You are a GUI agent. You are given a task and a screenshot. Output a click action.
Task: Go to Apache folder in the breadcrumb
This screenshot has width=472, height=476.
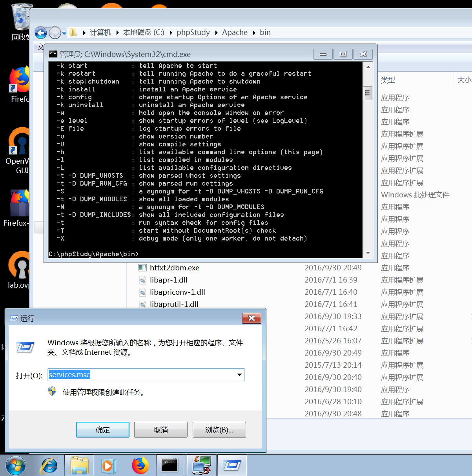tap(235, 33)
